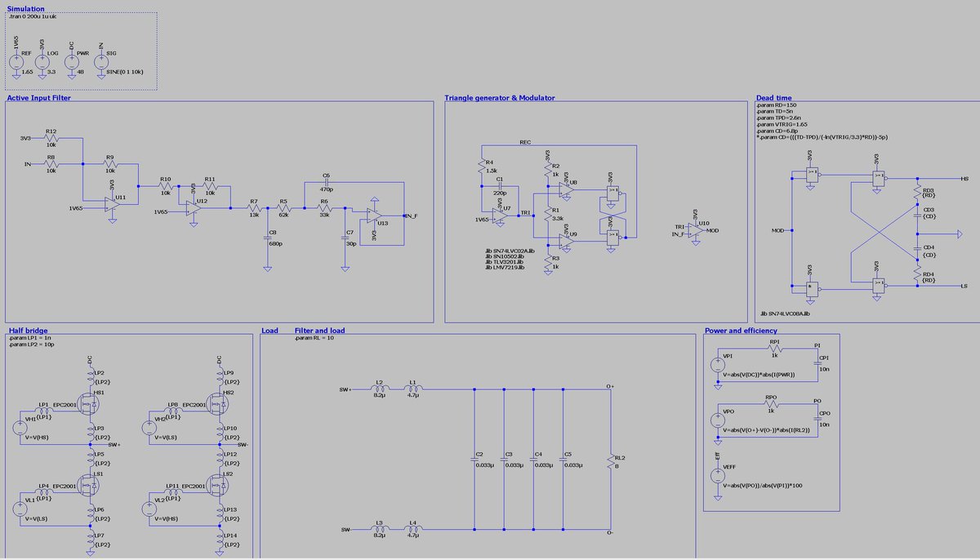Select op-amp U11 in Active Input Filter
This screenshot has width=980, height=560.
[110, 204]
